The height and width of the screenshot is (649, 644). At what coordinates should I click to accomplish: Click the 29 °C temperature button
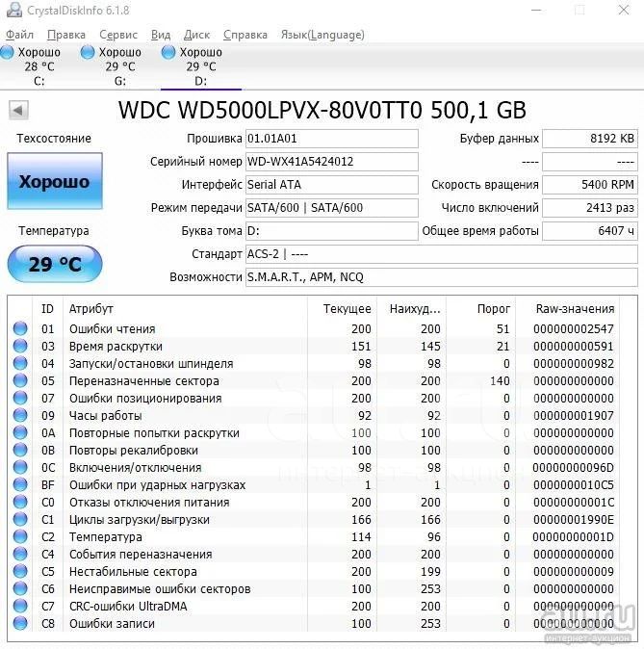pyautogui.click(x=55, y=264)
